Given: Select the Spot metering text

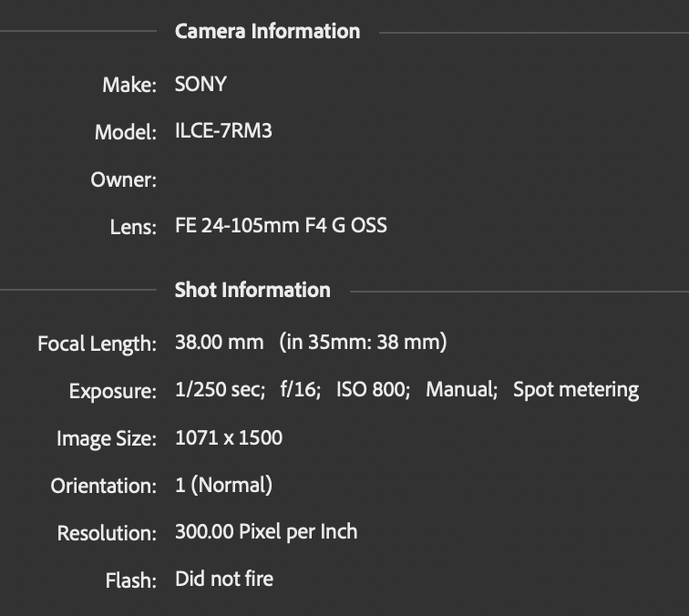Looking at the screenshot, I should pos(576,390).
